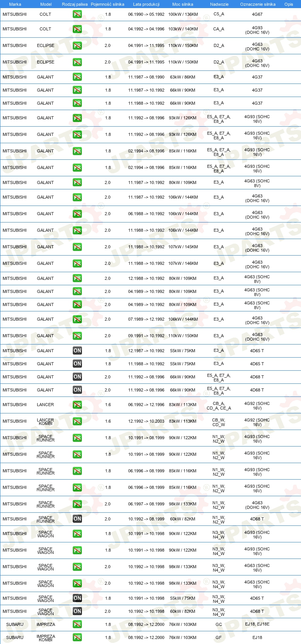Screen dimensions: 301x644
Task: Click ON diesel icon for GALANT 11.1988 55kW / 75KM
Action: click(x=77, y=364)
